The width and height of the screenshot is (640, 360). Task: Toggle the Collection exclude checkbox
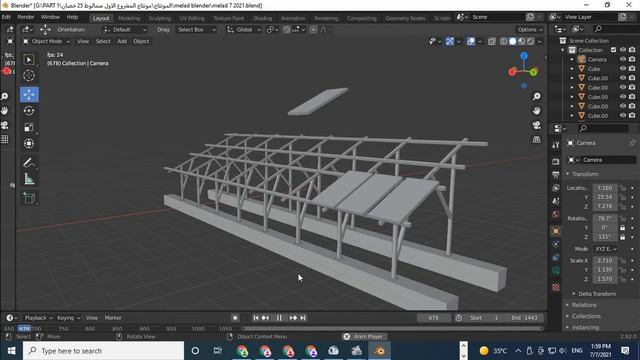click(613, 50)
